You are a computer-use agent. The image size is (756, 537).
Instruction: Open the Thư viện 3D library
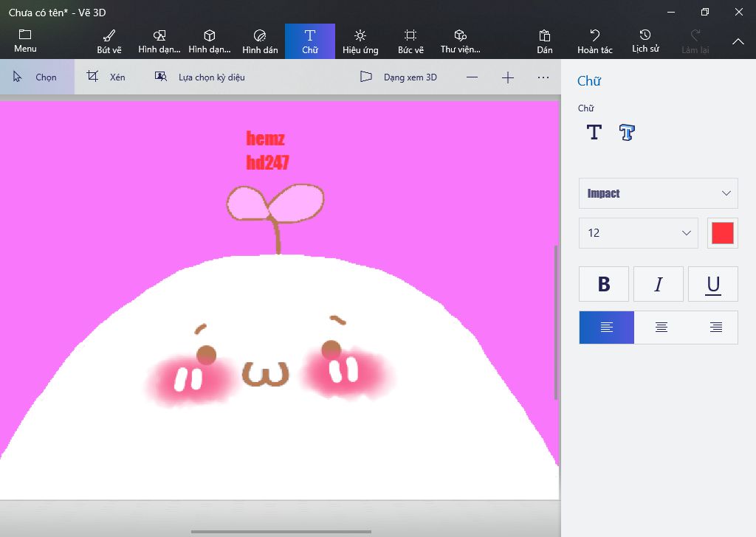[x=461, y=41]
